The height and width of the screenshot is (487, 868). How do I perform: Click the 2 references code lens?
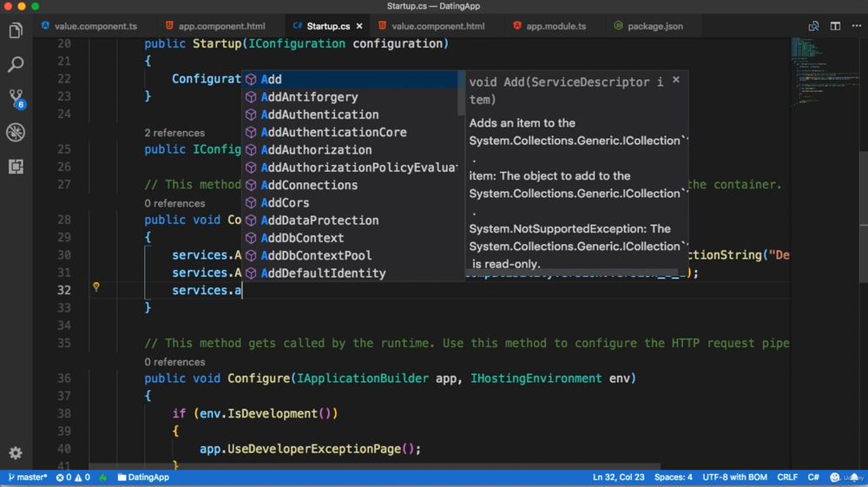coord(174,133)
